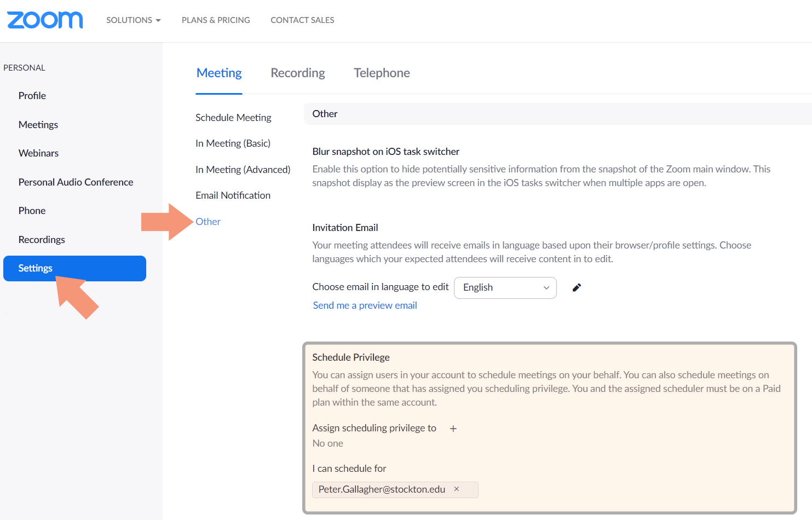This screenshot has height=520, width=812.
Task: Jump to In Meeting (Advanced) section
Action: click(243, 170)
